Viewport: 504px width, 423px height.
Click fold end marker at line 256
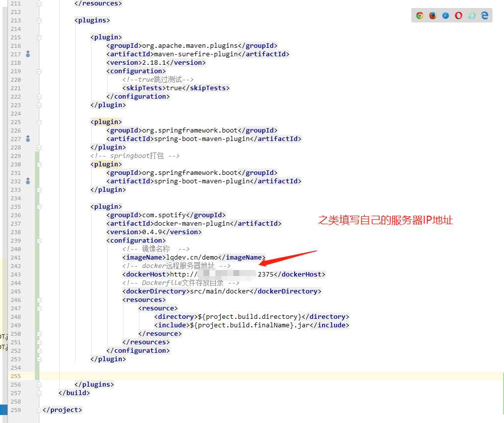click(x=39, y=385)
